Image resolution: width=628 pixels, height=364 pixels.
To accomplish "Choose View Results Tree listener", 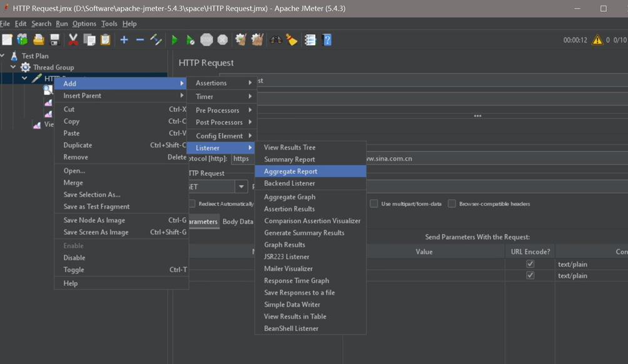I will coord(290,148).
